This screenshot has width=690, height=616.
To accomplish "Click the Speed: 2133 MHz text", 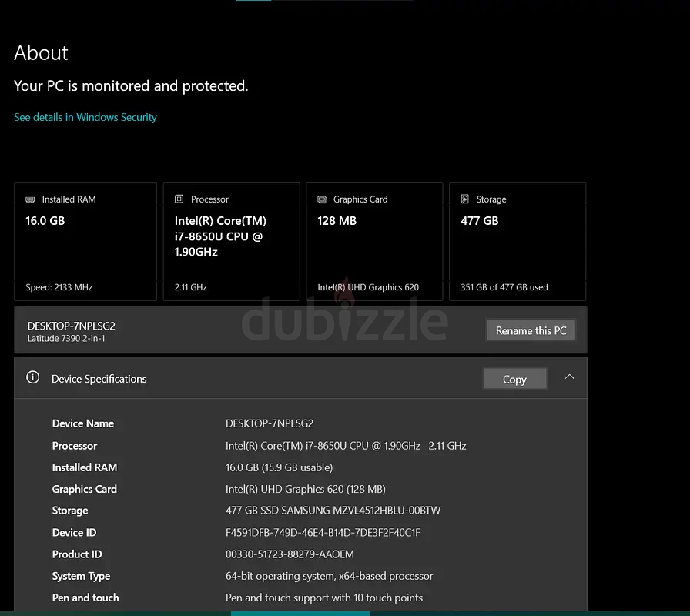I will pos(59,287).
